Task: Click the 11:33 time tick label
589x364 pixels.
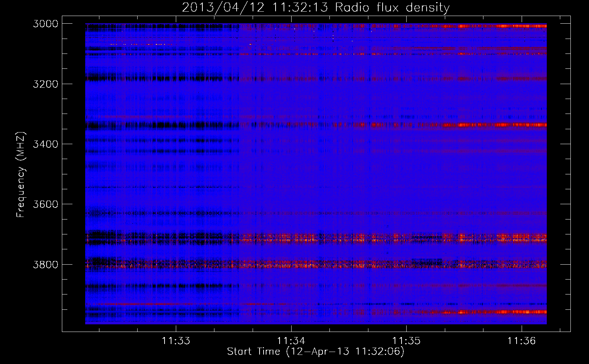Action: [x=176, y=341]
